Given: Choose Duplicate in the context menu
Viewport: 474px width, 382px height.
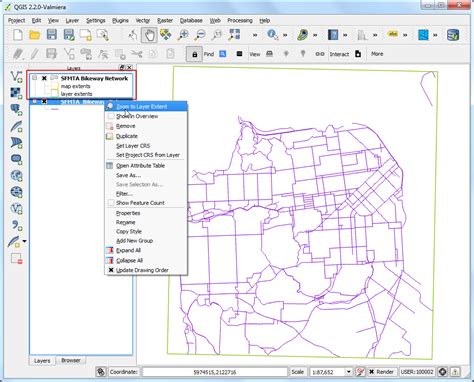Looking at the screenshot, I should pyautogui.click(x=127, y=136).
